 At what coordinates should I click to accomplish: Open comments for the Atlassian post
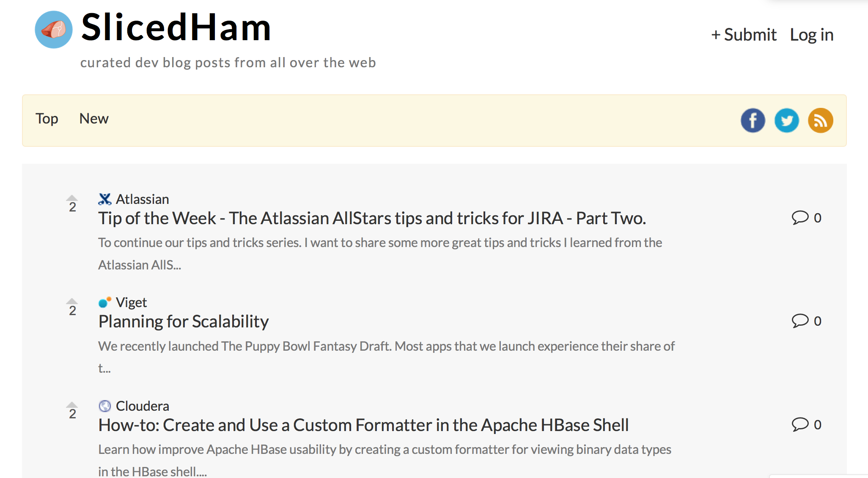pyautogui.click(x=806, y=218)
